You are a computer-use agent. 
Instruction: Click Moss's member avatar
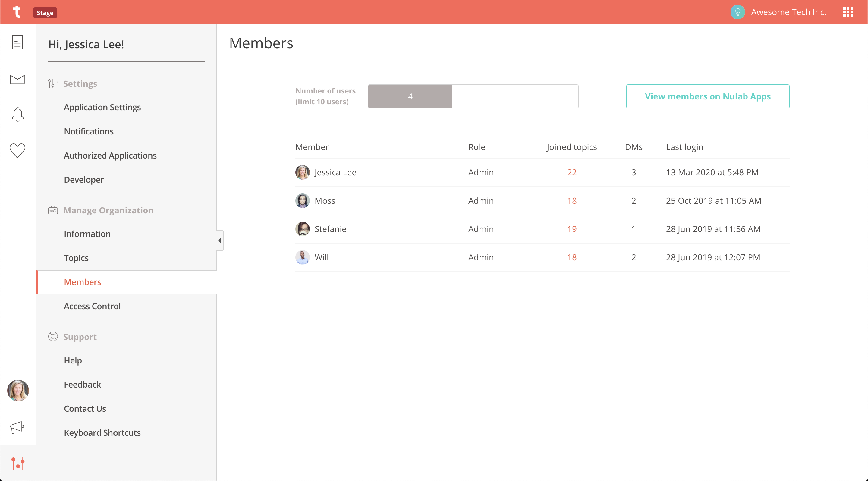tap(302, 201)
